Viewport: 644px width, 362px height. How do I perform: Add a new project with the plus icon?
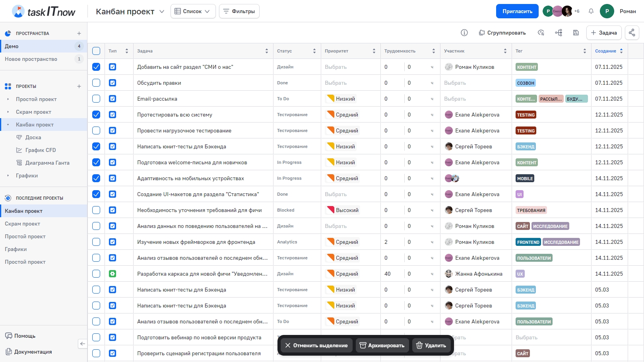click(79, 86)
